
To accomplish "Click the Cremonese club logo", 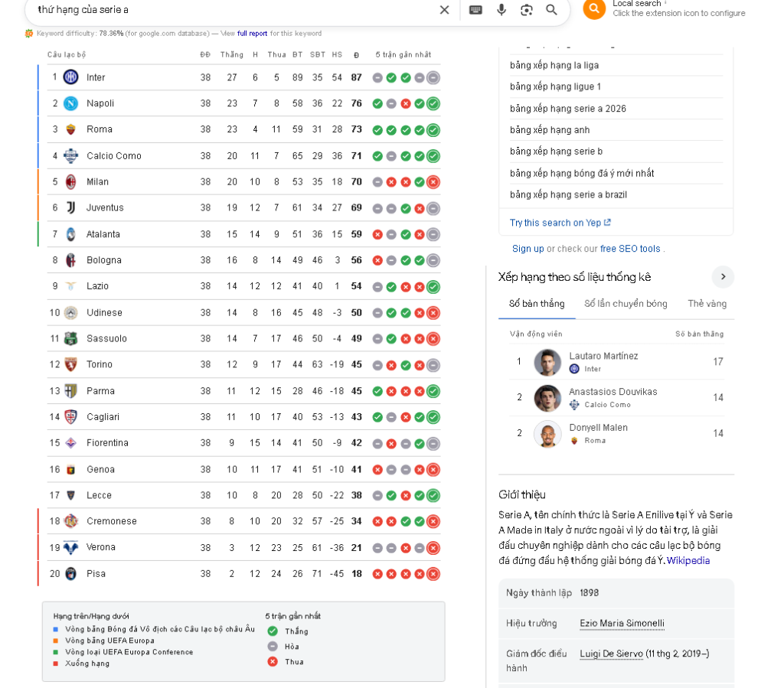I will (71, 521).
